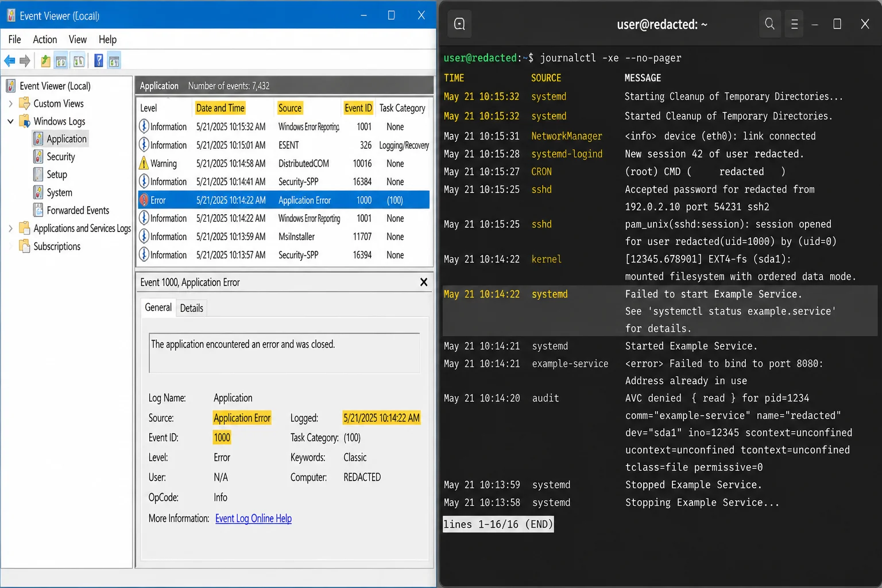882x588 pixels.
Task: Click the Setup log icon in the tree
Action: tap(38, 174)
